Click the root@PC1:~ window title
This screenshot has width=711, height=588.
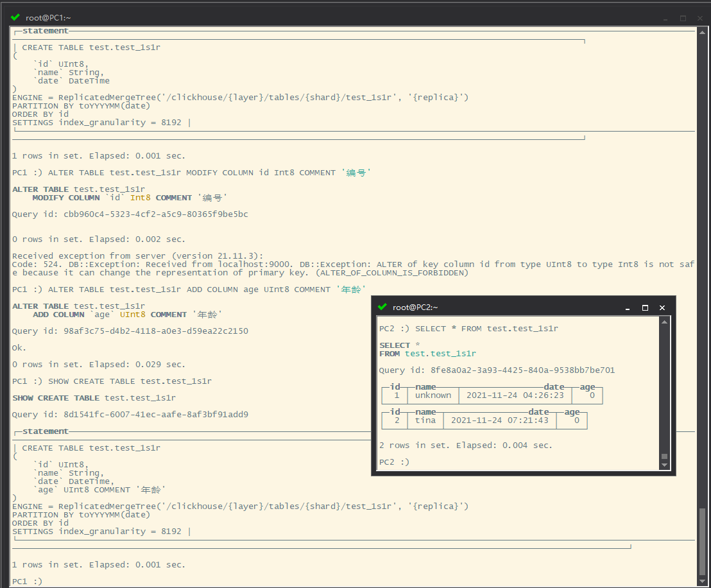(48, 18)
